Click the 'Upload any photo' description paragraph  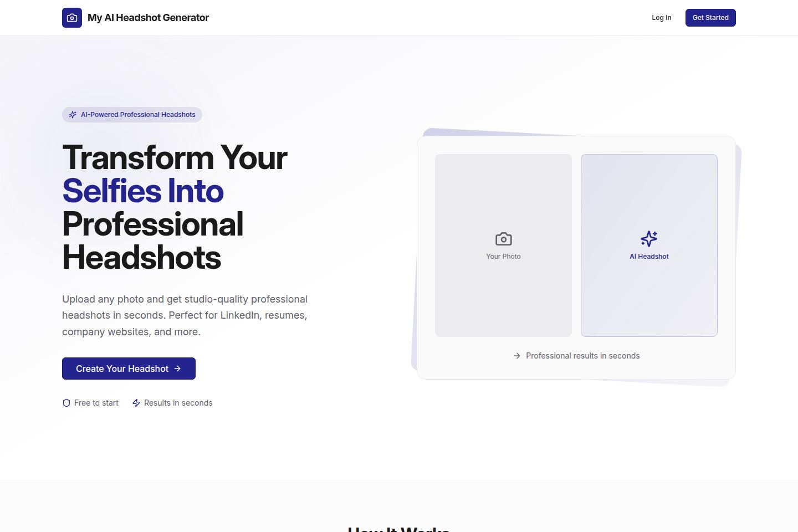pyautogui.click(x=185, y=315)
